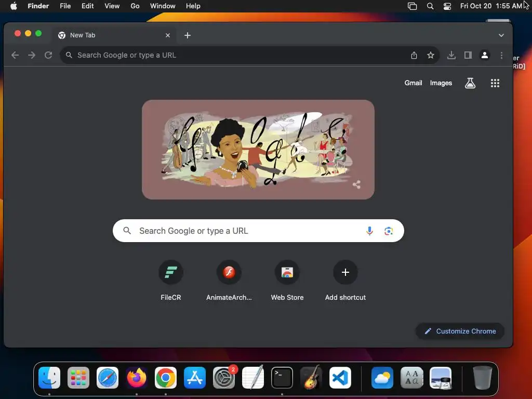Open the Google Doodle image

tap(258, 150)
